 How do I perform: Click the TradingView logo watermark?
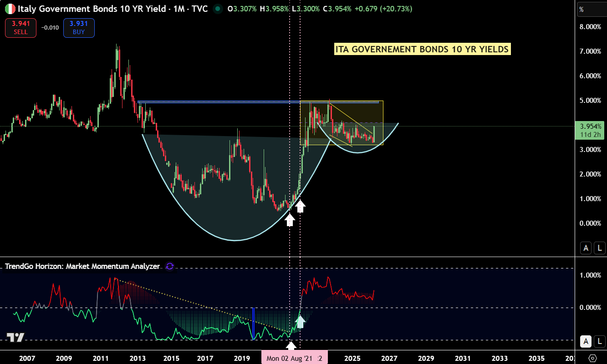[x=15, y=337]
